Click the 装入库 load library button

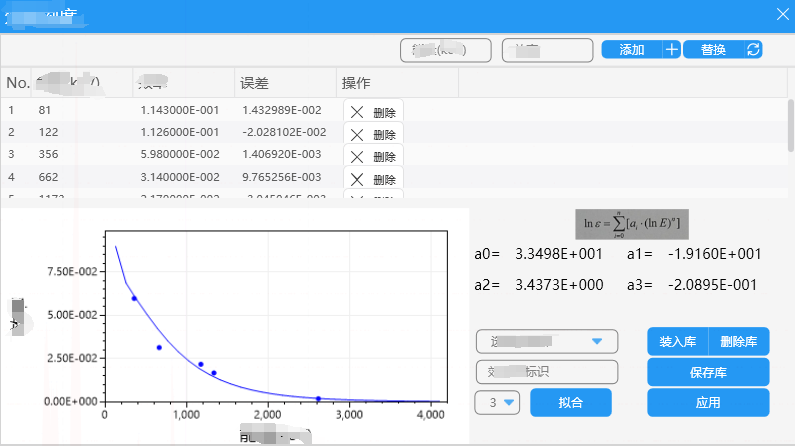click(x=677, y=342)
